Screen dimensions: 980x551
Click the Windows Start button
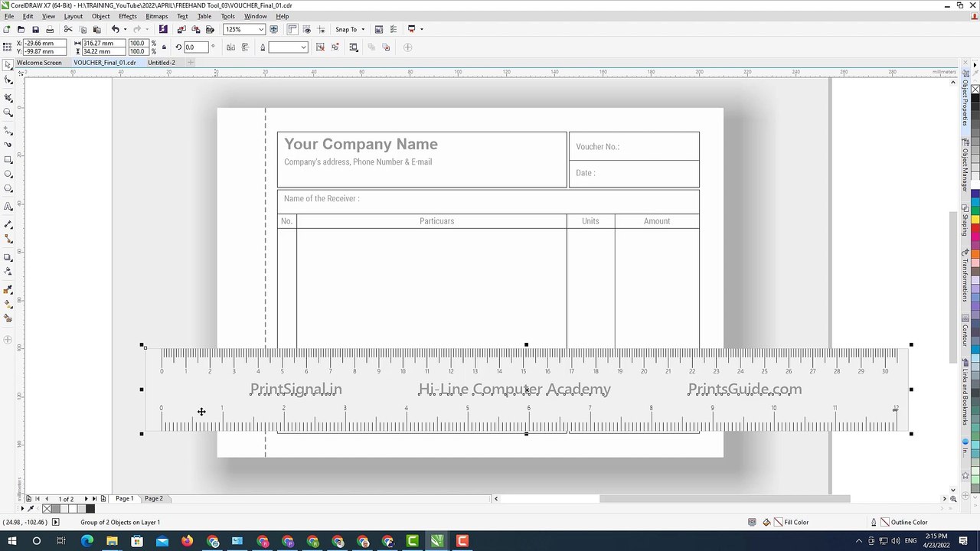(11, 541)
